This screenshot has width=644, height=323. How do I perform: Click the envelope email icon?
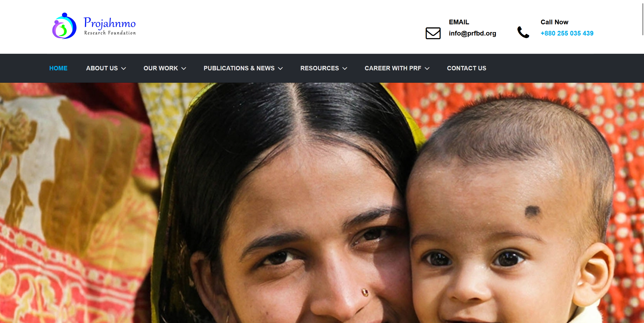pos(433,33)
